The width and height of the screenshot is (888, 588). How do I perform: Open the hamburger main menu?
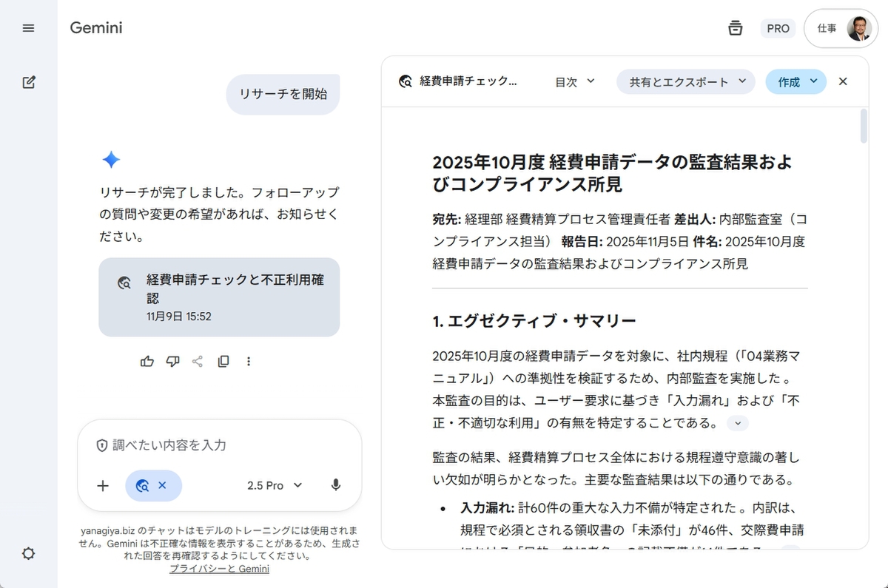pyautogui.click(x=28, y=28)
